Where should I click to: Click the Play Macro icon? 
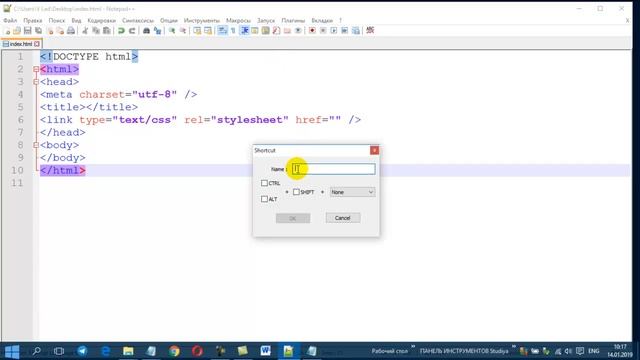(333, 31)
